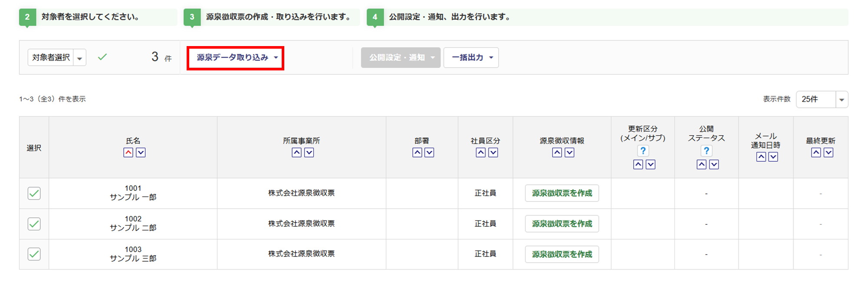
Task: Go to step 2 対象者を選択してください
Action: [98, 17]
